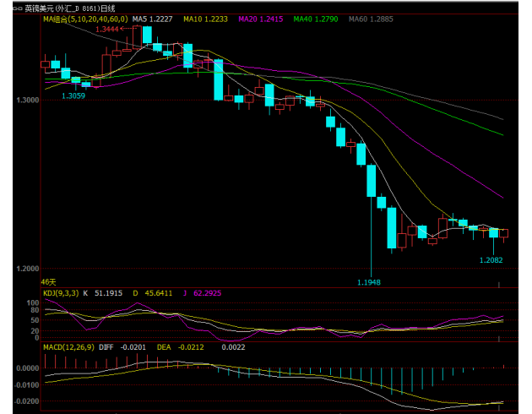Click the DIFF -0.0201 value

[x=122, y=347]
